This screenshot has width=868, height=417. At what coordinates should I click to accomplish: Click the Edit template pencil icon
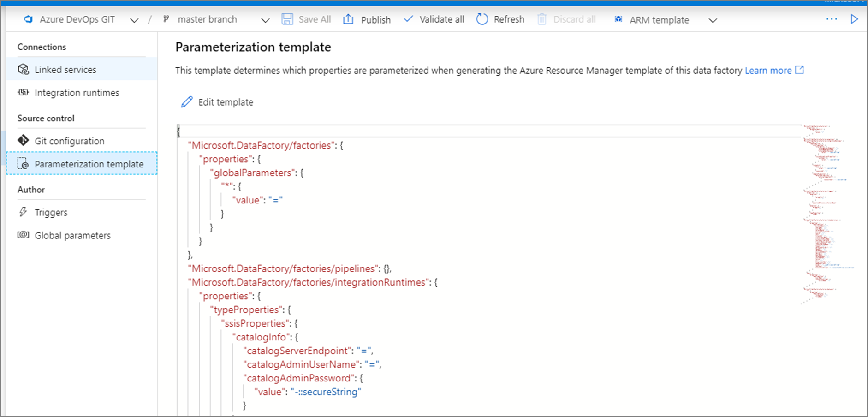pyautogui.click(x=187, y=102)
